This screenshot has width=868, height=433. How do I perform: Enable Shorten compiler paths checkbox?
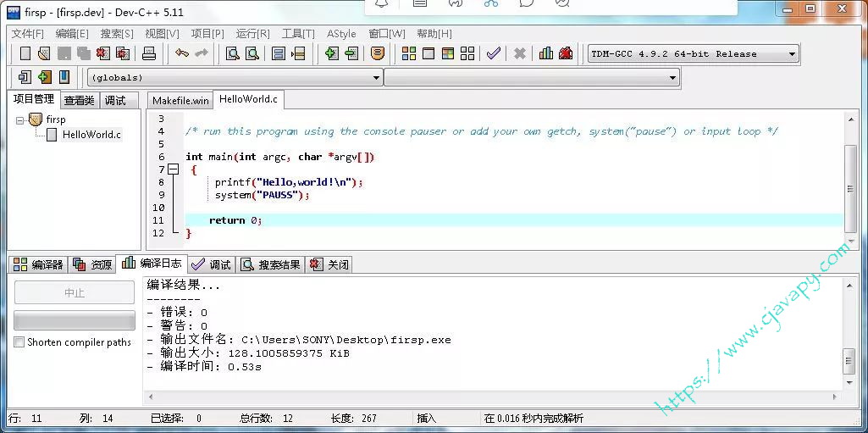pos(19,342)
